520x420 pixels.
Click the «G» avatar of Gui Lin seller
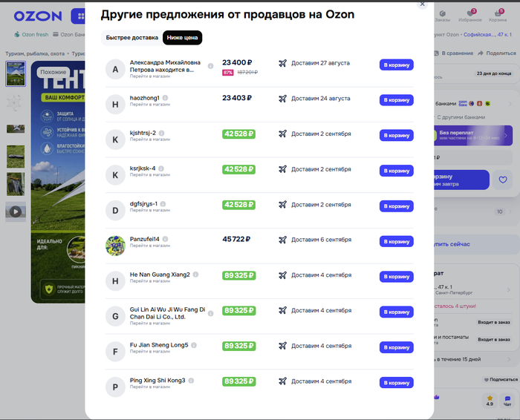115,316
